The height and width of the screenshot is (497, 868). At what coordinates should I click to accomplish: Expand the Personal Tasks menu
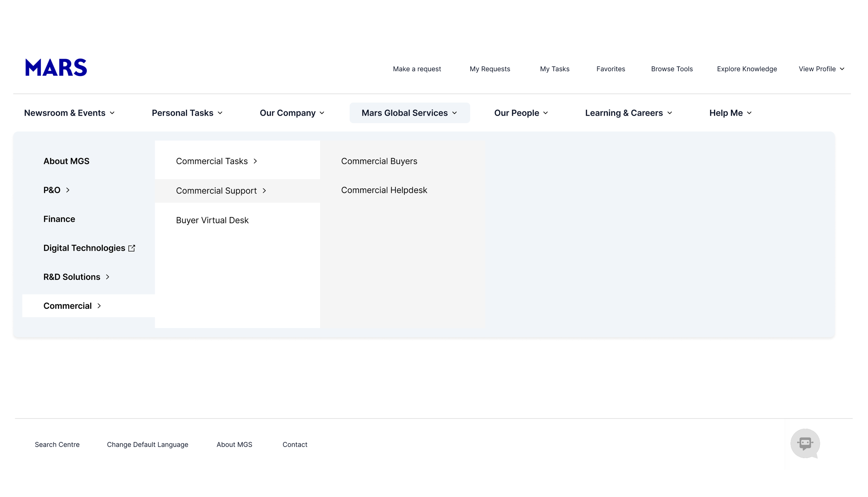(x=187, y=113)
